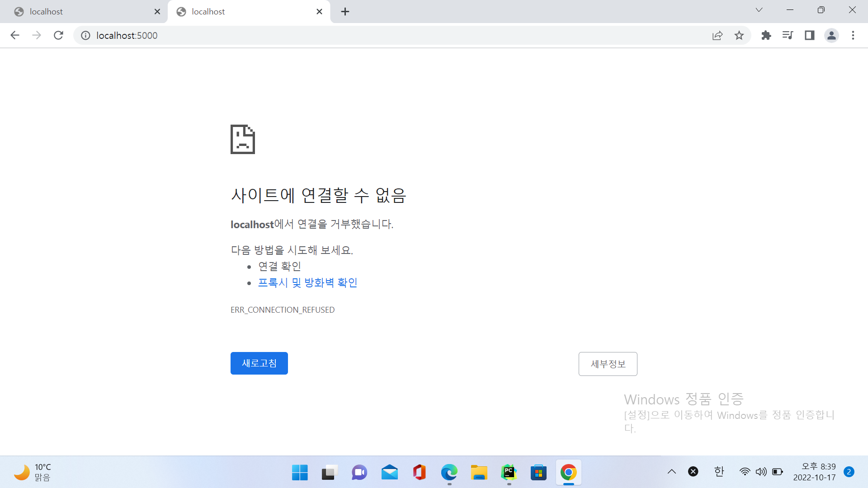The height and width of the screenshot is (488, 868).
Task: Open the side panel icon
Action: tap(809, 35)
